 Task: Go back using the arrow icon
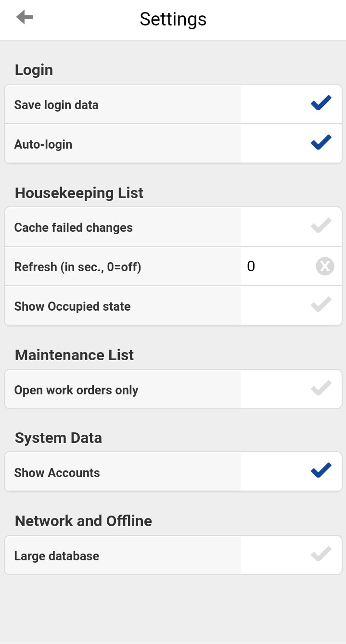[x=25, y=18]
